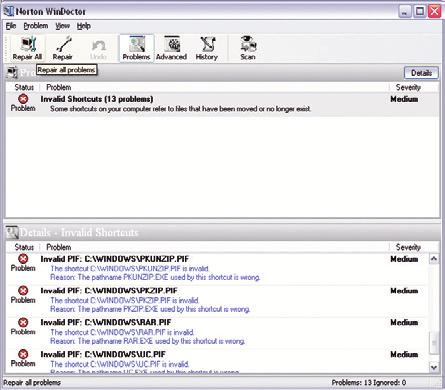Select Invalid PIF: C:\WINDOWS\UC.PIF row
The image size is (445, 390).
click(217, 361)
